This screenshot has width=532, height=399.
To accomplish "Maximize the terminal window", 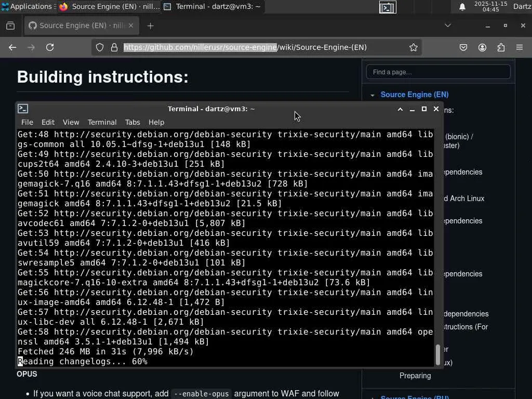I will click(424, 109).
